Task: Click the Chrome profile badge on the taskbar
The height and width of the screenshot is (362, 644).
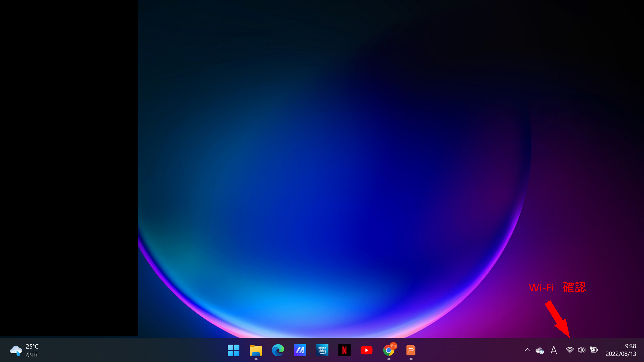Action: coord(393,346)
